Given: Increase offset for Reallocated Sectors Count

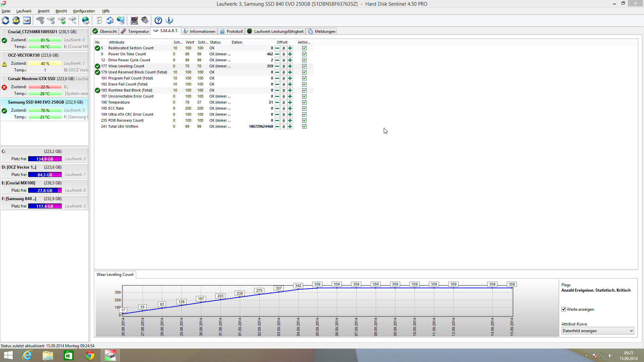Looking at the screenshot, I should tap(290, 48).
